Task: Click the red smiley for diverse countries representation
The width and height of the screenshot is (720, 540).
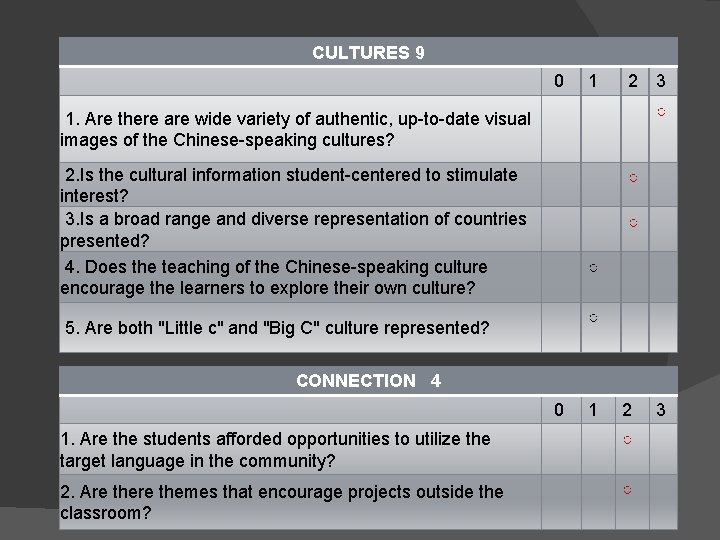Action: pyautogui.click(x=633, y=223)
